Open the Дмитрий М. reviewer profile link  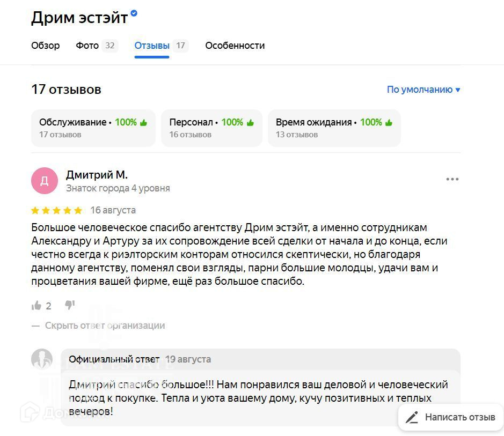point(97,175)
